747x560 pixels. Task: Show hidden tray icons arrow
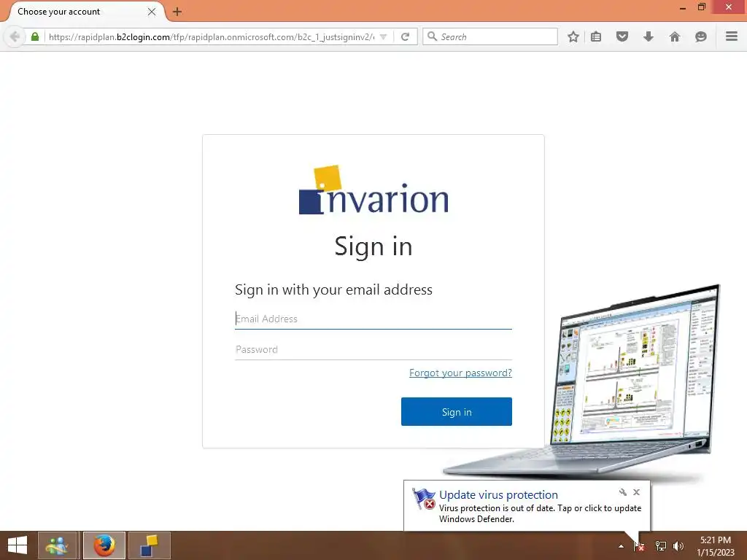(x=622, y=546)
